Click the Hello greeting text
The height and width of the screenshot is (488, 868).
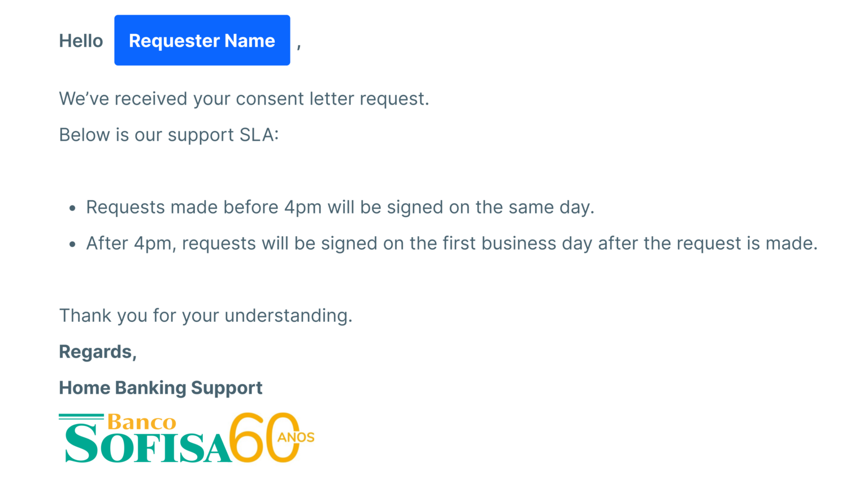81,41
